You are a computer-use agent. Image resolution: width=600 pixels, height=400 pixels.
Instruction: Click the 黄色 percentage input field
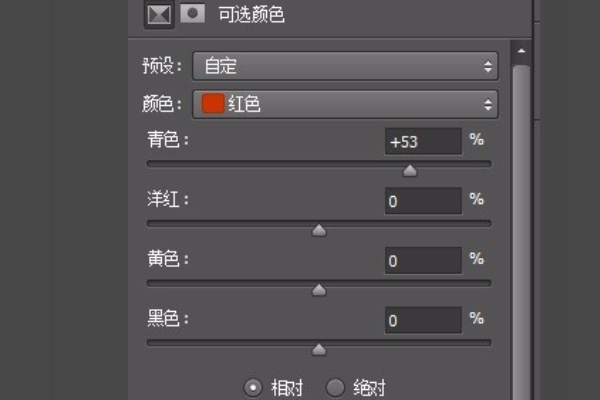(423, 261)
